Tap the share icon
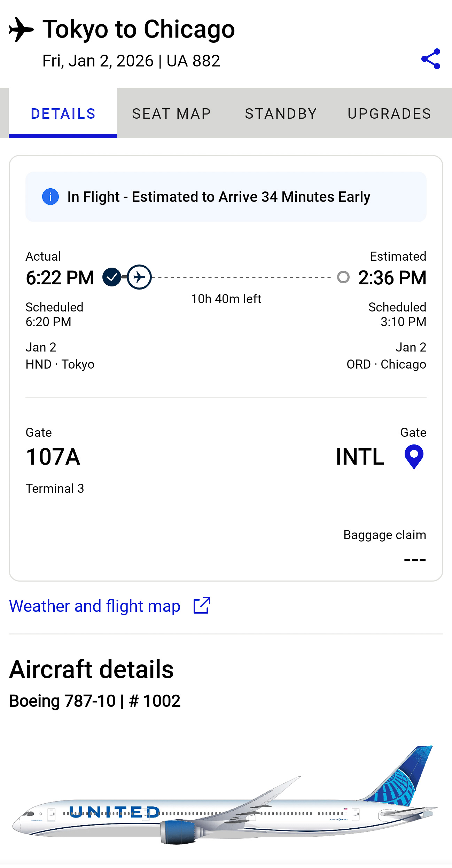The image size is (452, 868). click(x=431, y=59)
